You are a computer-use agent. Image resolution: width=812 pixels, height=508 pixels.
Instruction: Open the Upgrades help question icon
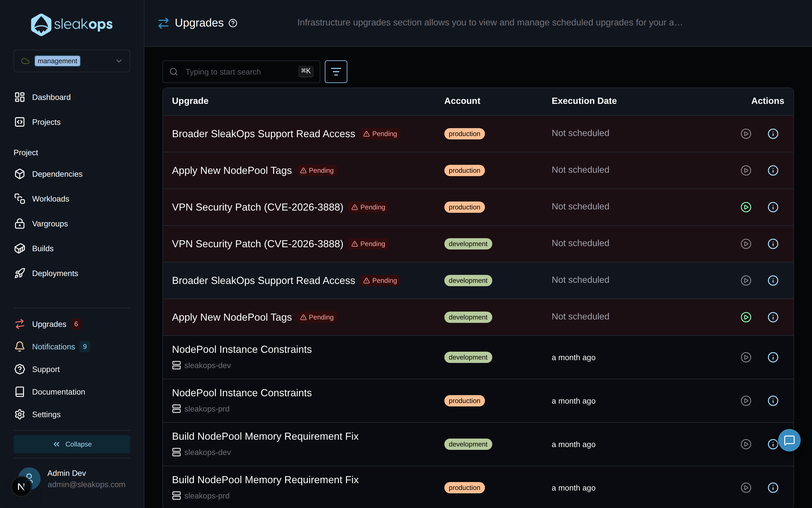pyautogui.click(x=233, y=23)
